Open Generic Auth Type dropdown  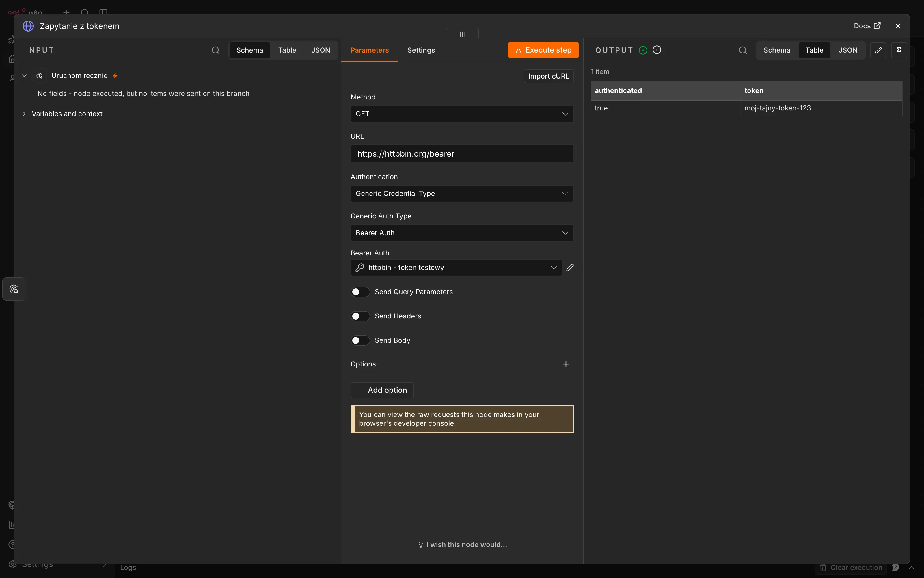tap(462, 233)
